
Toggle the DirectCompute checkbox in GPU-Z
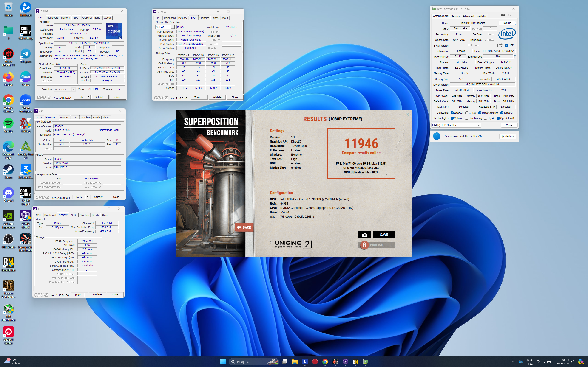pos(480,113)
